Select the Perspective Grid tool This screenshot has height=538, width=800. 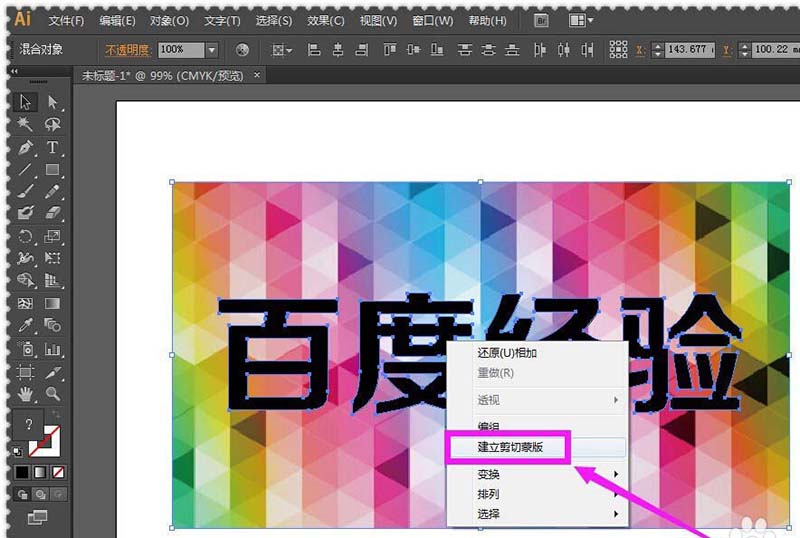click(53, 280)
